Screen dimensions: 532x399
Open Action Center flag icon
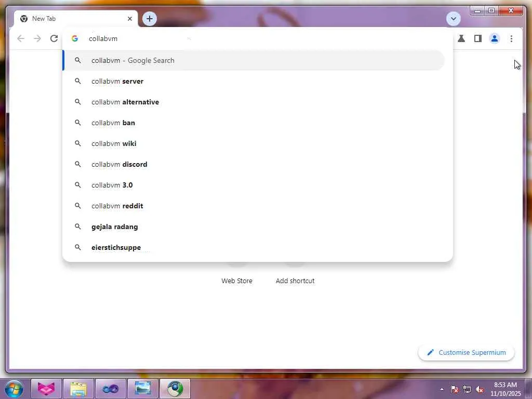[455, 390]
